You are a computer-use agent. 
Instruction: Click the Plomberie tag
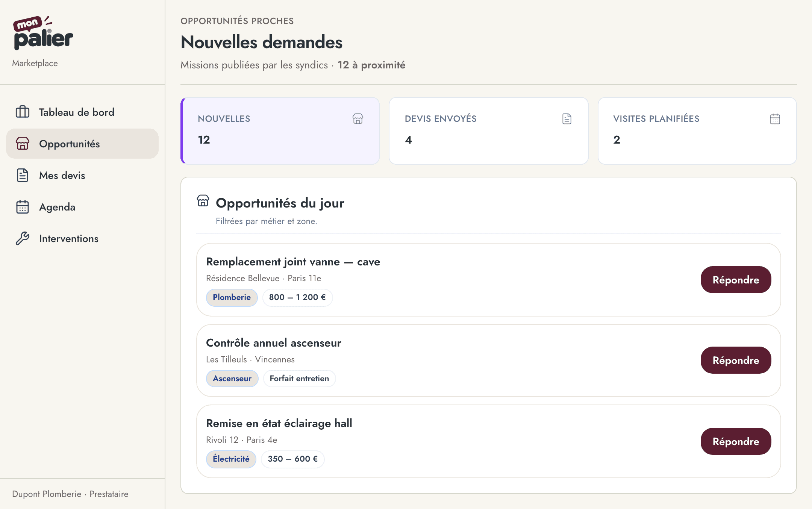[232, 297]
